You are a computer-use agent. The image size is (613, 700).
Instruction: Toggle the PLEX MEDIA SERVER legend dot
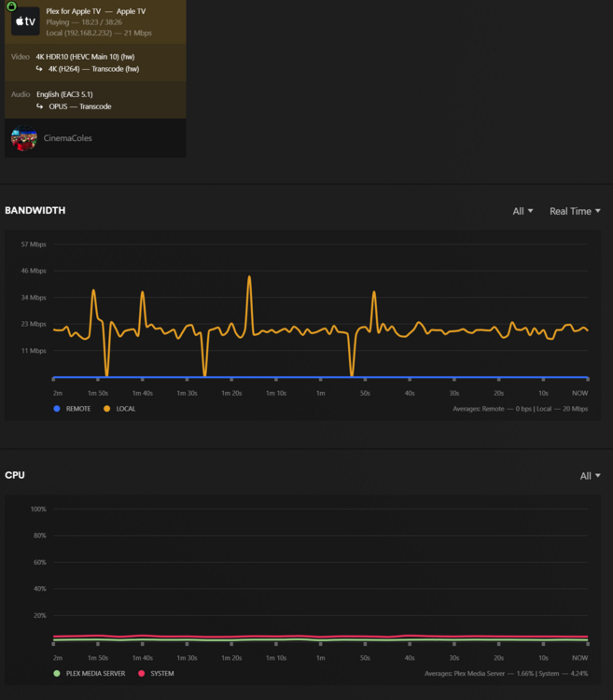pos(57,673)
